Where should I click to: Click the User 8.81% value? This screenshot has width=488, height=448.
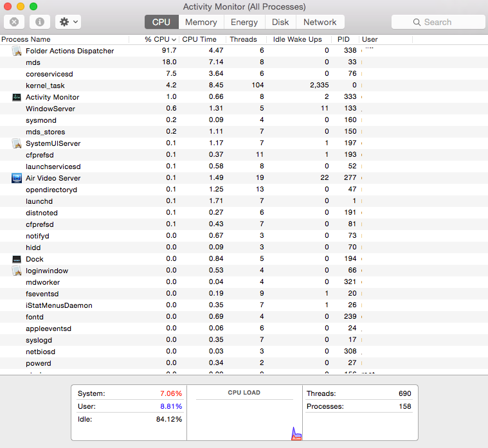(x=171, y=406)
